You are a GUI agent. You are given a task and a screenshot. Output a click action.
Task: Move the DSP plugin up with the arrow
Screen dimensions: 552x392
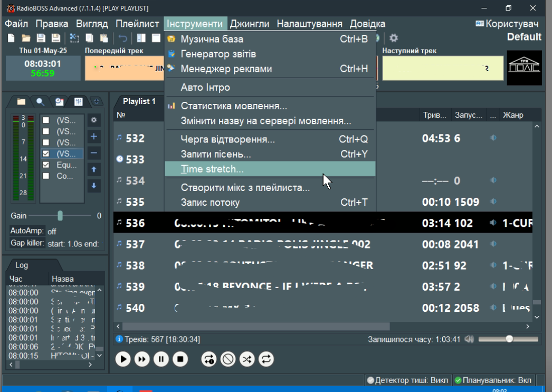[93, 169]
